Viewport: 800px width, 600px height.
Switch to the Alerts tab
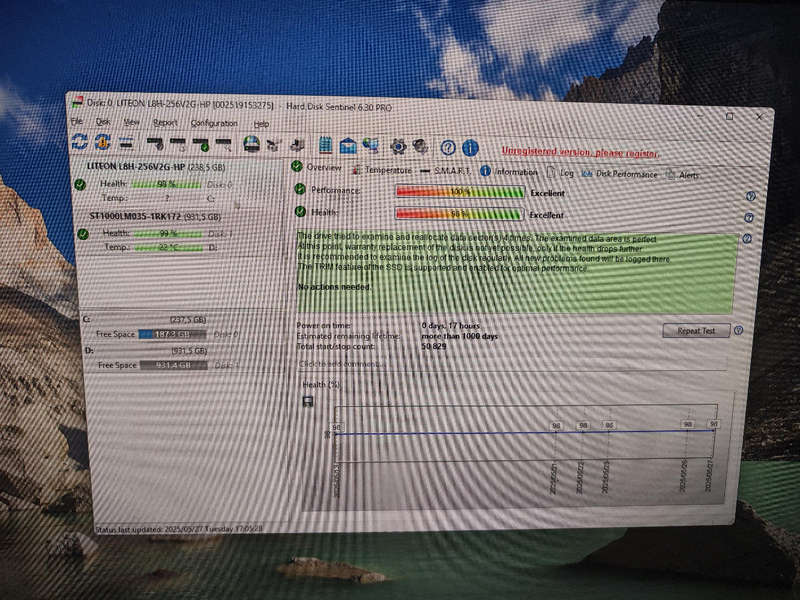click(682, 175)
